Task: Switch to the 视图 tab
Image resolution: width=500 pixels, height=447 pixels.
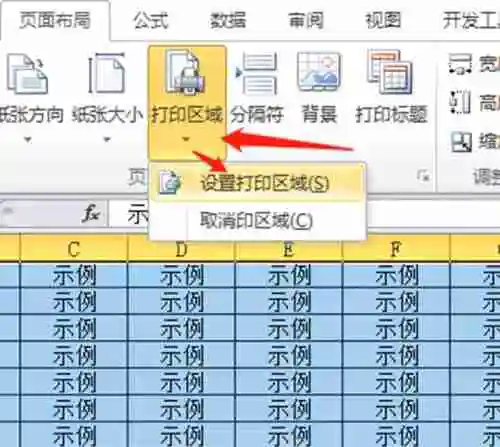Action: click(x=383, y=20)
